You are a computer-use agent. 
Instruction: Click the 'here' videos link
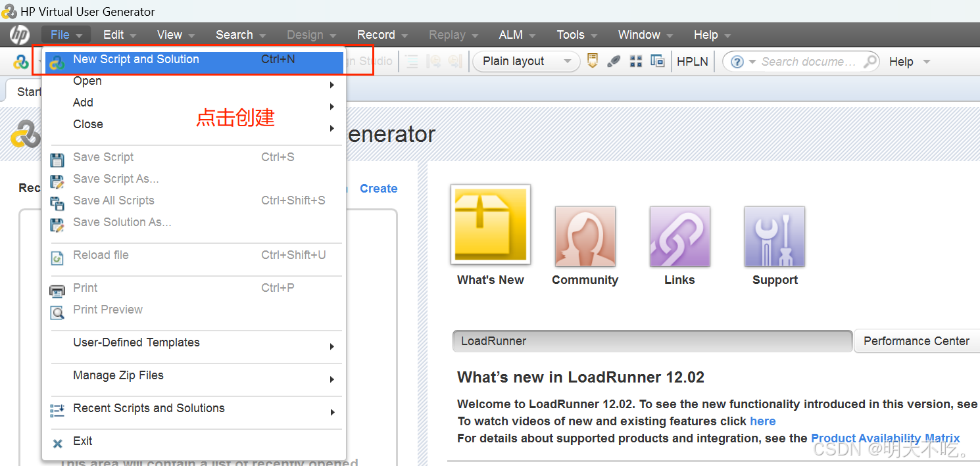click(763, 421)
